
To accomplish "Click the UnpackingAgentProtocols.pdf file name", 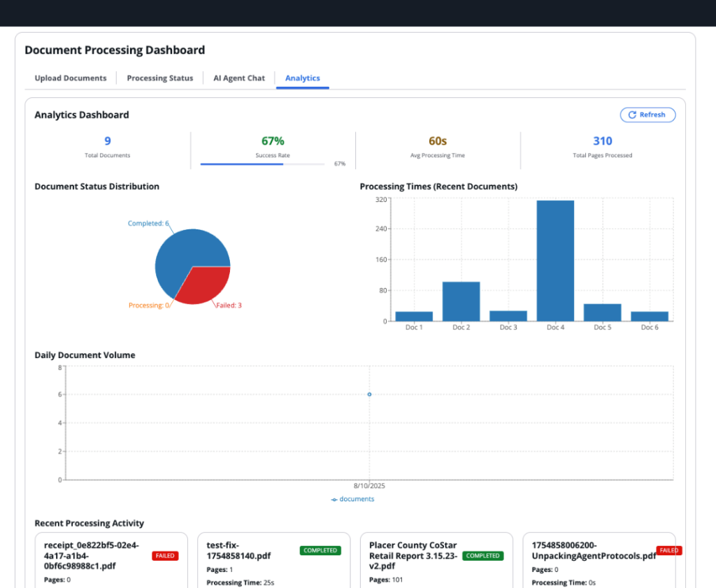I will tap(594, 550).
